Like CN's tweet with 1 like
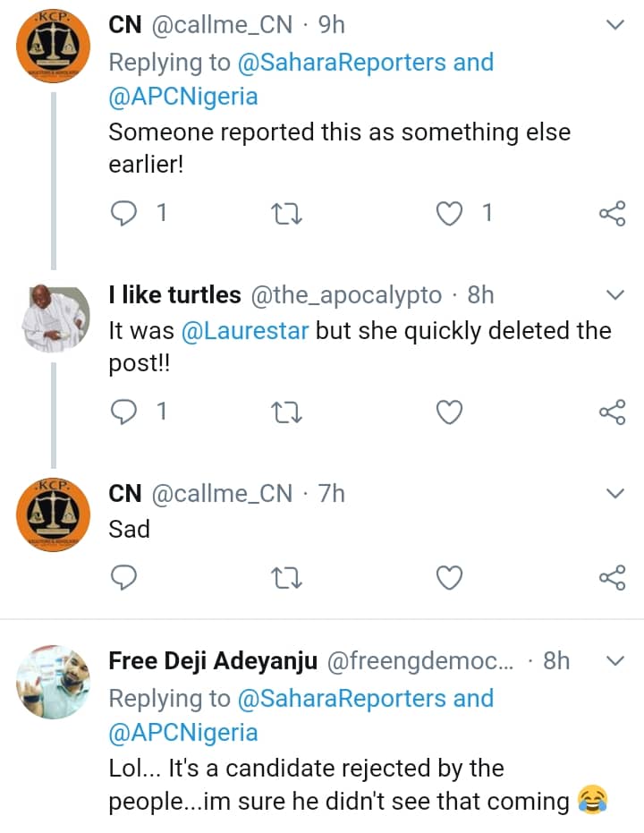Screen dimensions: 644x833 point(449,213)
